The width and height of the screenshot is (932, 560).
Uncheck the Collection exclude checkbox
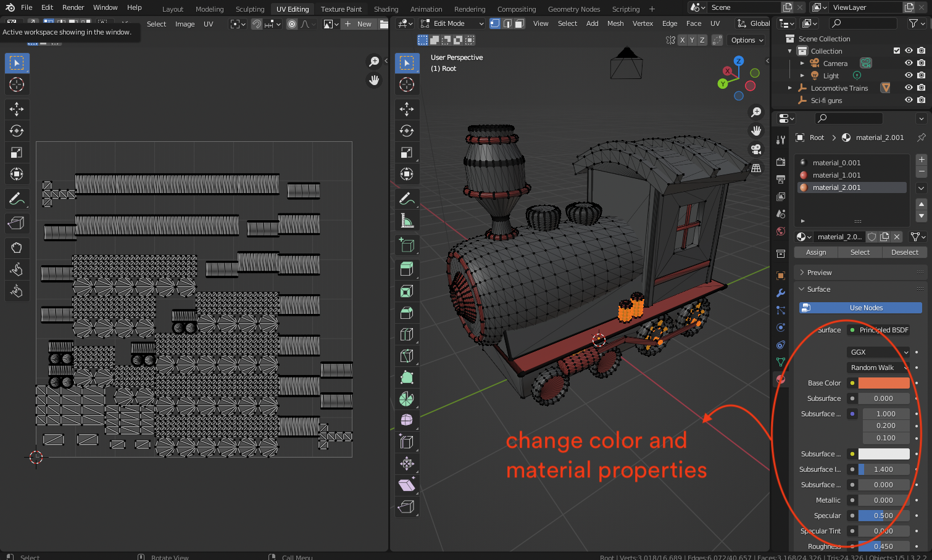897,51
